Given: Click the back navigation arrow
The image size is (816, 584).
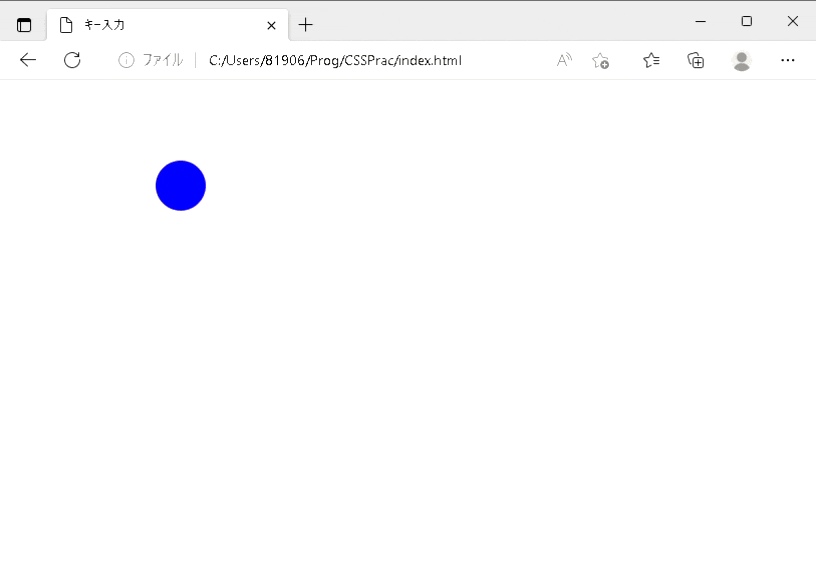Looking at the screenshot, I should (27, 60).
